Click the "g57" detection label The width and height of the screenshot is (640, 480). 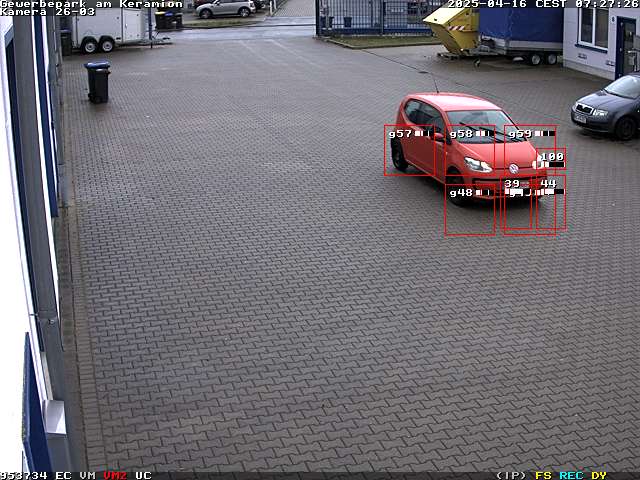(400, 134)
